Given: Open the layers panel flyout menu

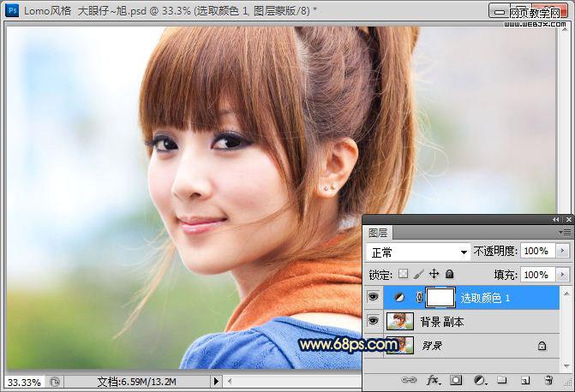Looking at the screenshot, I should [565, 232].
